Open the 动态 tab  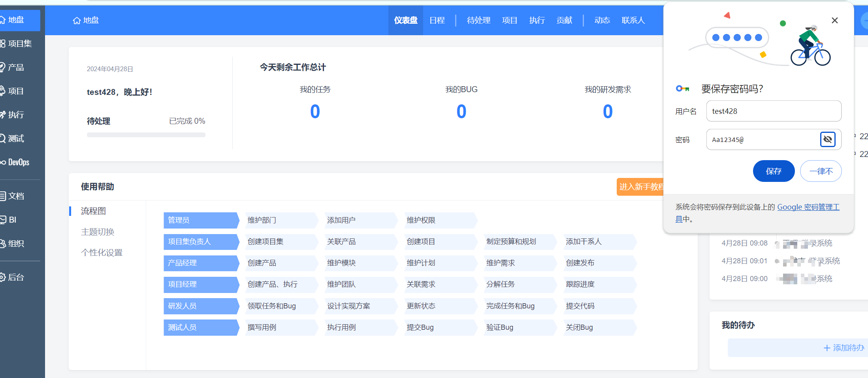(602, 20)
